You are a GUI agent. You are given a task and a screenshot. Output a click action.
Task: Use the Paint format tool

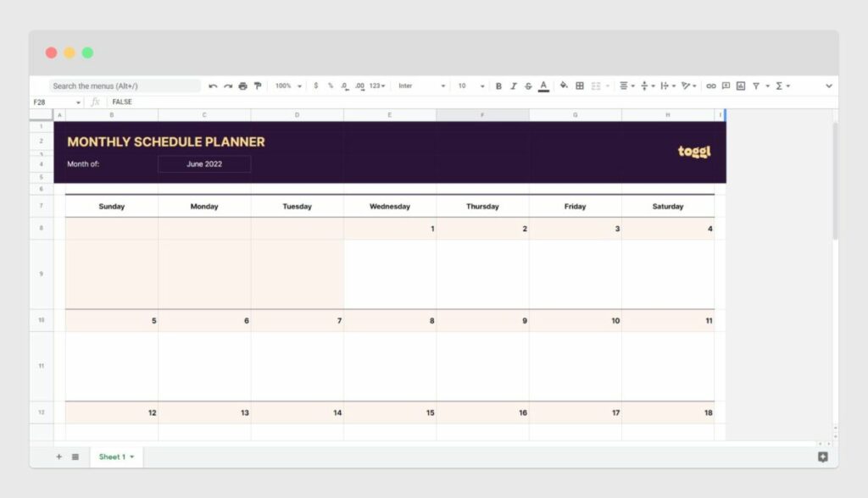[x=258, y=85]
